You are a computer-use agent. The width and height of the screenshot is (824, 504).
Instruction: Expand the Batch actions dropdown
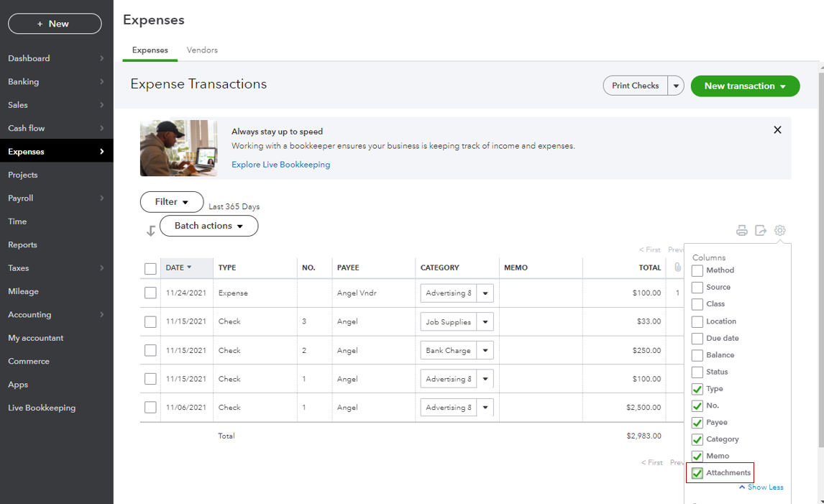209,226
